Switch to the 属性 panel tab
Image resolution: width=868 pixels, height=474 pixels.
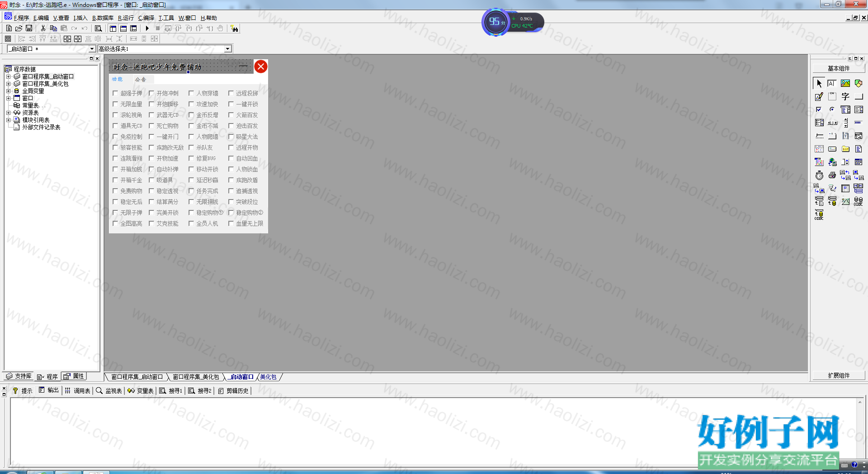point(74,376)
